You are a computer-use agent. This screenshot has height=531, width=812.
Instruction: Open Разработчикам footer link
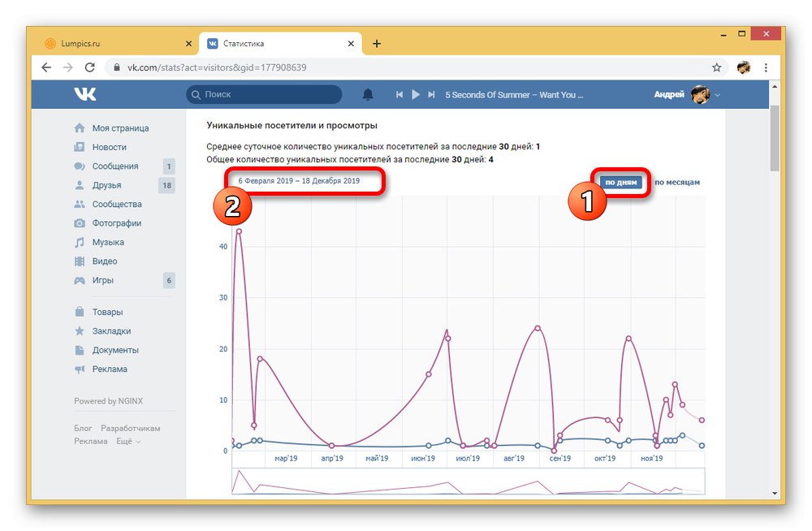click(x=131, y=429)
